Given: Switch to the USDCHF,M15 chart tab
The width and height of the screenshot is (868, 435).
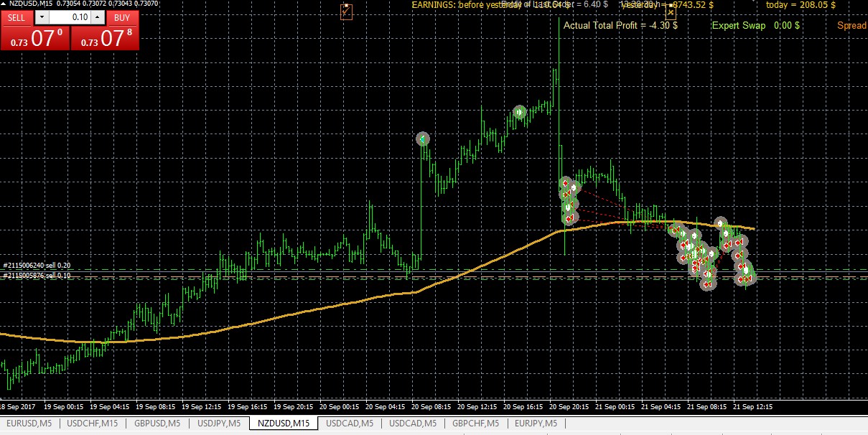Looking at the screenshot, I should tap(93, 424).
